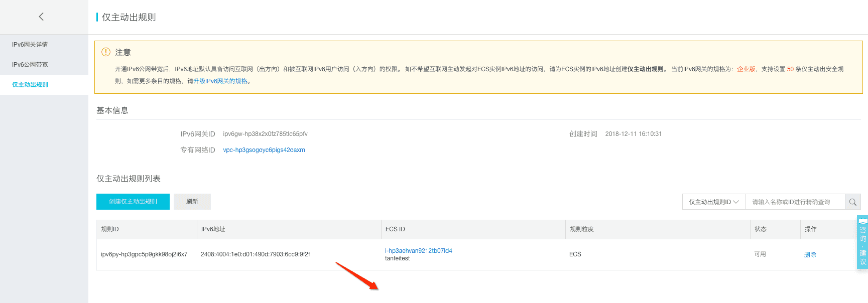This screenshot has width=868, height=303.
Task: Open ECS instance i-hp3aehvan9212tb07ld4 link
Action: 419,251
